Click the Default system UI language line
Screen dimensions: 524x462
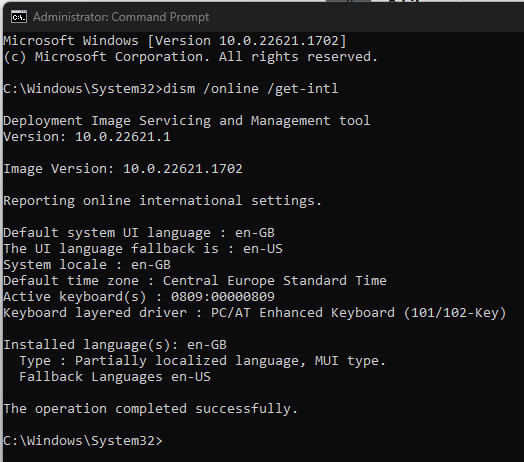click(x=139, y=233)
